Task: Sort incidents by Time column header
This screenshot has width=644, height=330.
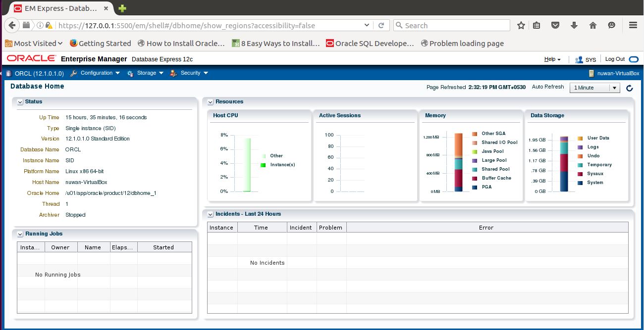Action: pyautogui.click(x=262, y=228)
